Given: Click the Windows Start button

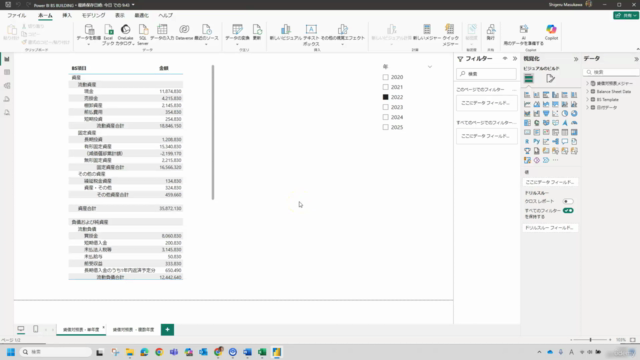Looking at the screenshot, I should [11, 352].
